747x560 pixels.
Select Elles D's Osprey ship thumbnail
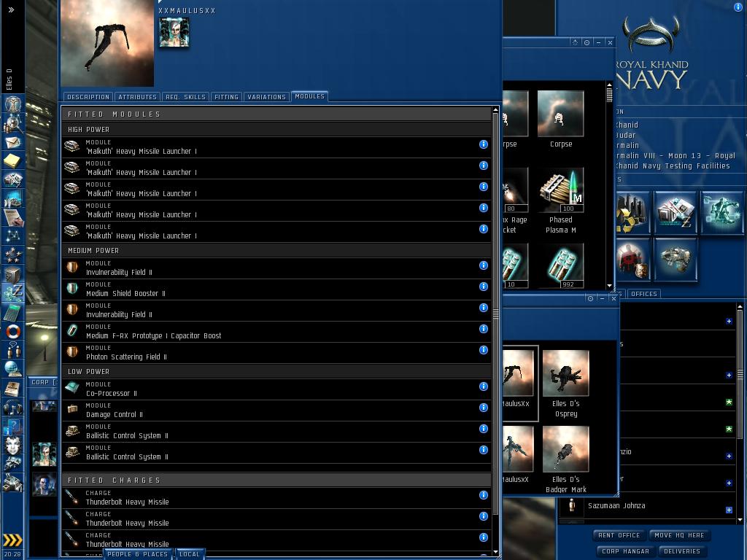tap(565, 373)
